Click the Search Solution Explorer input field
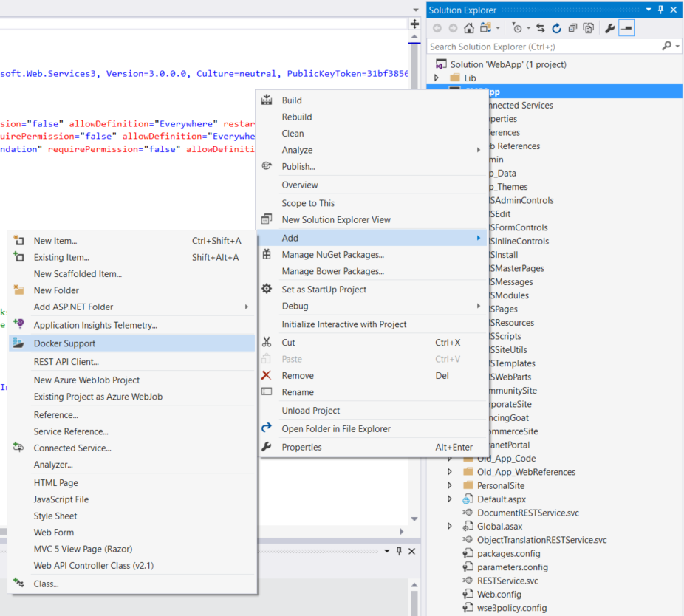 [543, 47]
